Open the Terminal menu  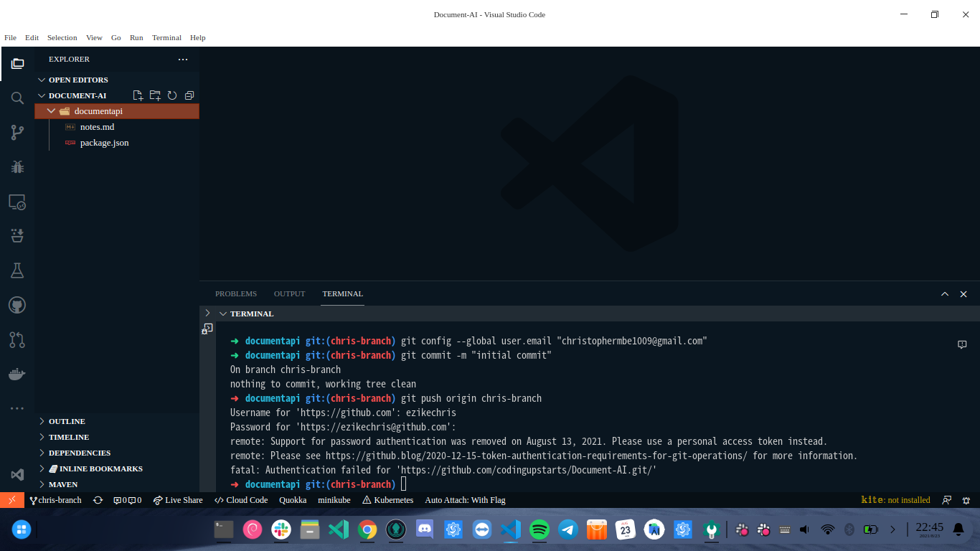[166, 37]
